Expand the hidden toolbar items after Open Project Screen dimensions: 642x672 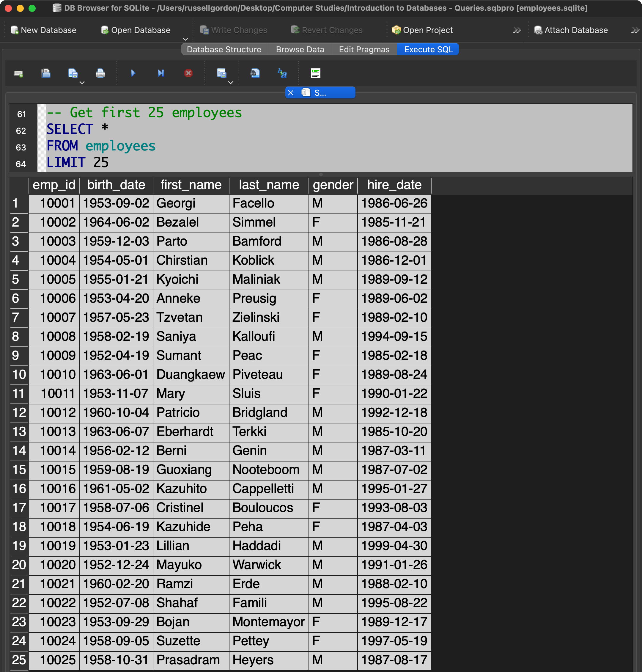(x=517, y=30)
